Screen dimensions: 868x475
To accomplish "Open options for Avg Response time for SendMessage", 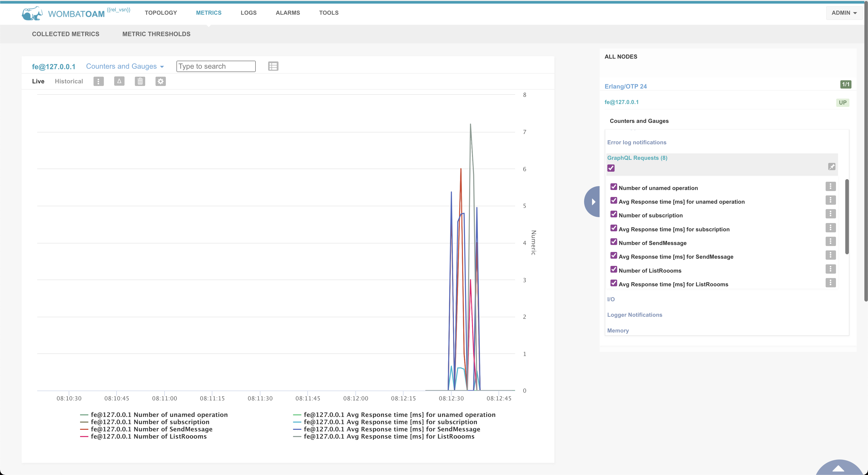I will coord(830,255).
